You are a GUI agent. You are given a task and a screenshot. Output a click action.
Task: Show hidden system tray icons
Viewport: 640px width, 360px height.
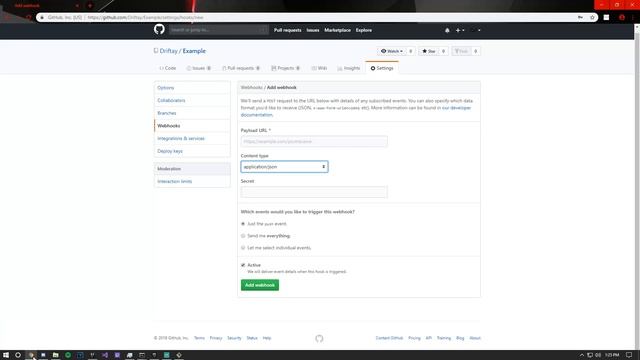click(x=582, y=355)
